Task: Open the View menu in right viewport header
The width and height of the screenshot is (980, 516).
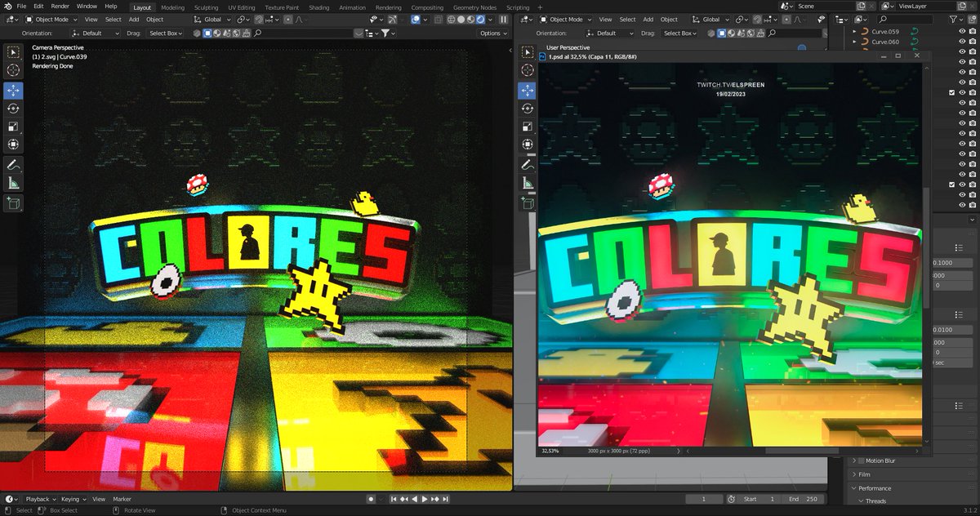Action: point(604,19)
